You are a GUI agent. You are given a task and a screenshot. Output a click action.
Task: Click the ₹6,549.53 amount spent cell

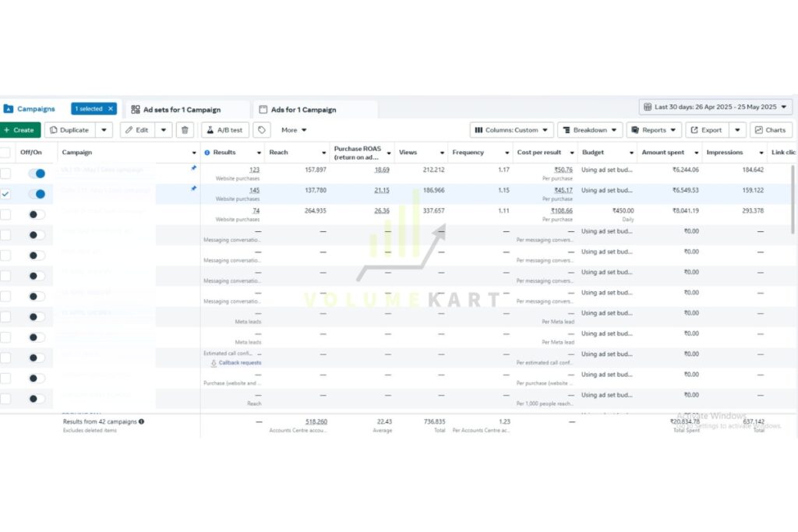click(685, 190)
